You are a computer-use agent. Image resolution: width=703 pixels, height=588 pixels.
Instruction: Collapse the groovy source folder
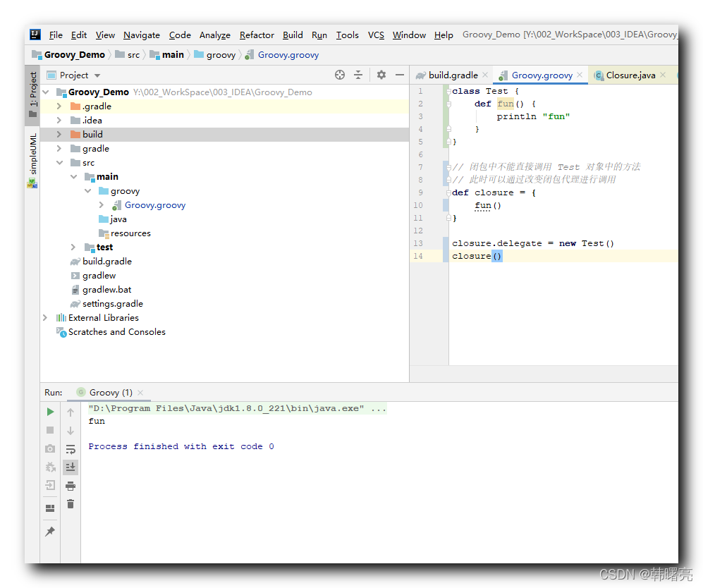point(88,191)
